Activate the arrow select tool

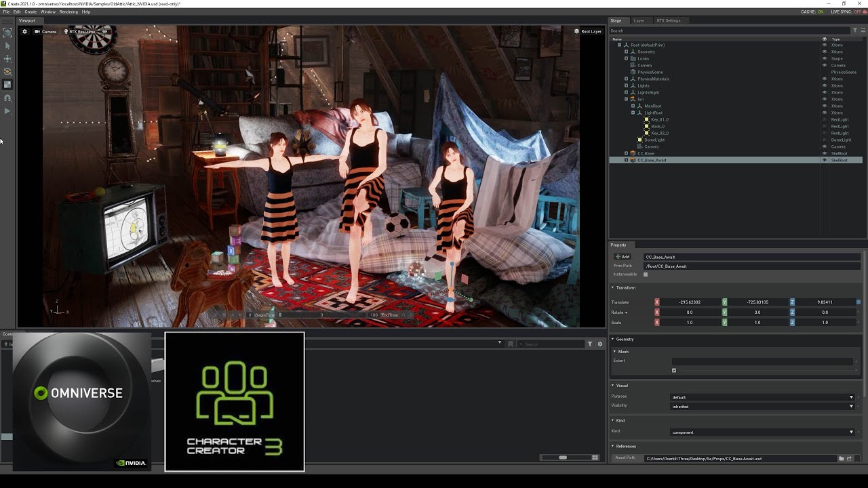click(x=7, y=45)
